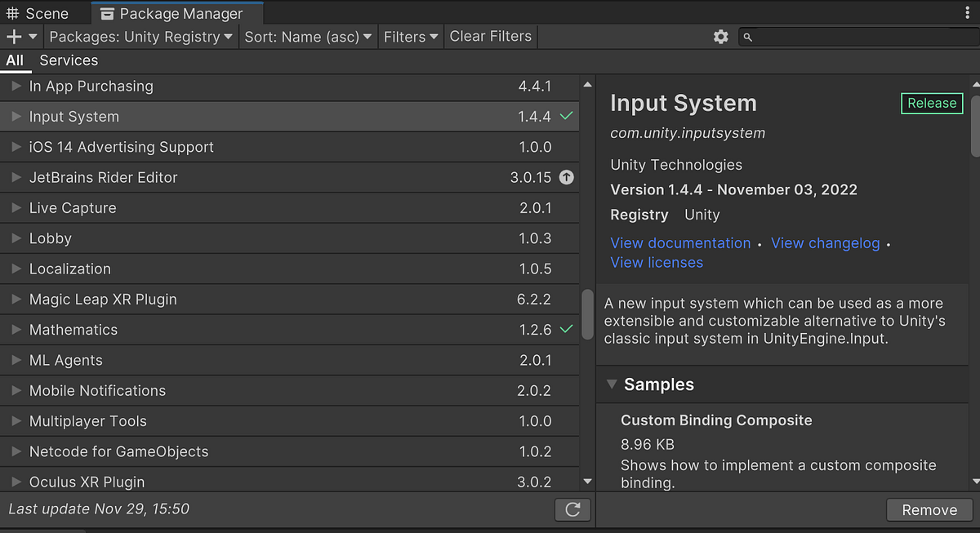Click the package list scroll down arrow
The height and width of the screenshot is (533, 980).
[587, 482]
